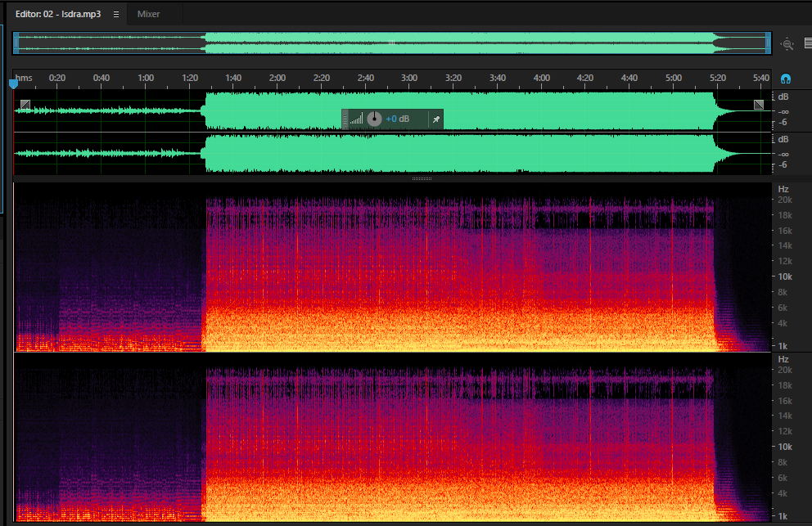The height and width of the screenshot is (526, 812).
Task: Click the volume bars icon in HUD
Action: [x=356, y=119]
